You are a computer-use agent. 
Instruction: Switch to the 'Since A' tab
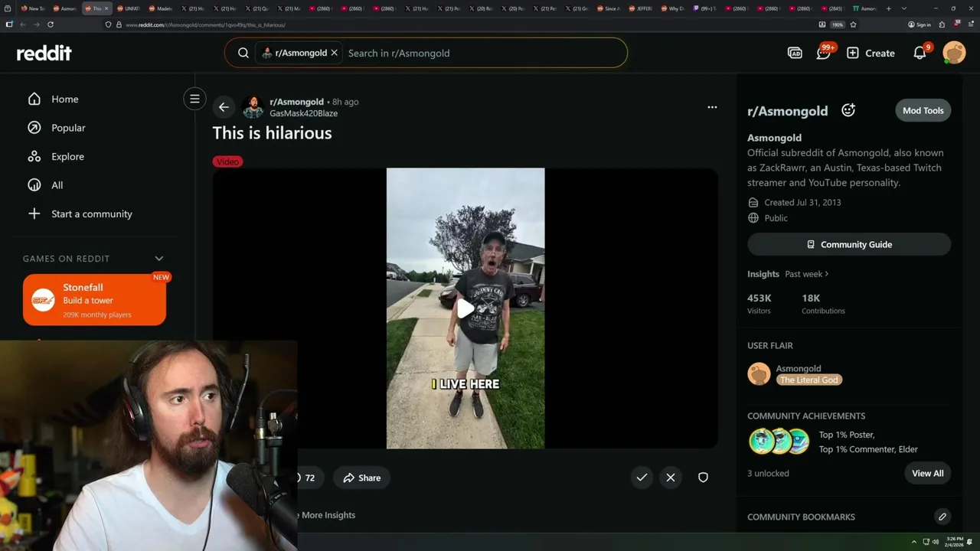[609, 8]
